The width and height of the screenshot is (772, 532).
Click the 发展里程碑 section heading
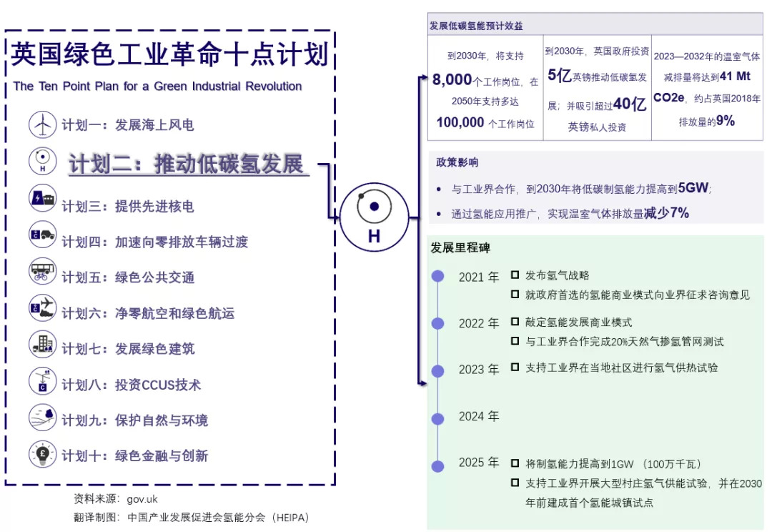[x=460, y=248]
